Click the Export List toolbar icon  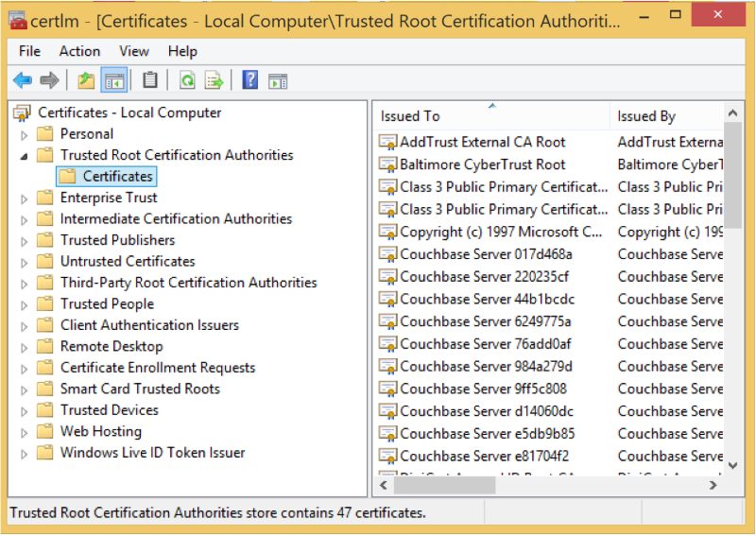[x=215, y=81]
